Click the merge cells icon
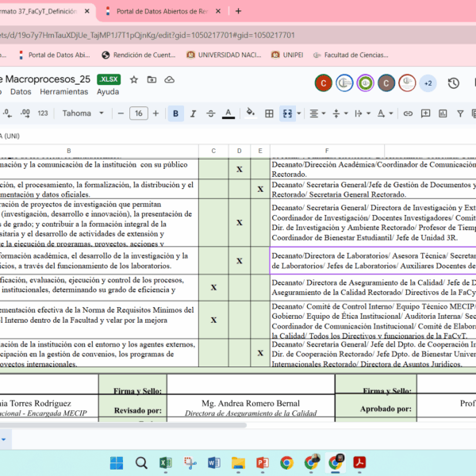 pyautogui.click(x=287, y=113)
